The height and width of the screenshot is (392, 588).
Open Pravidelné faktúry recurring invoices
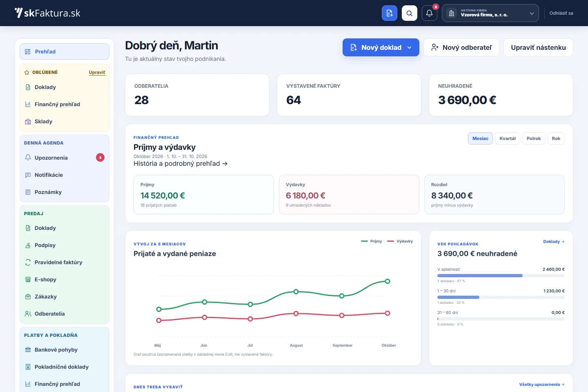tap(65, 262)
